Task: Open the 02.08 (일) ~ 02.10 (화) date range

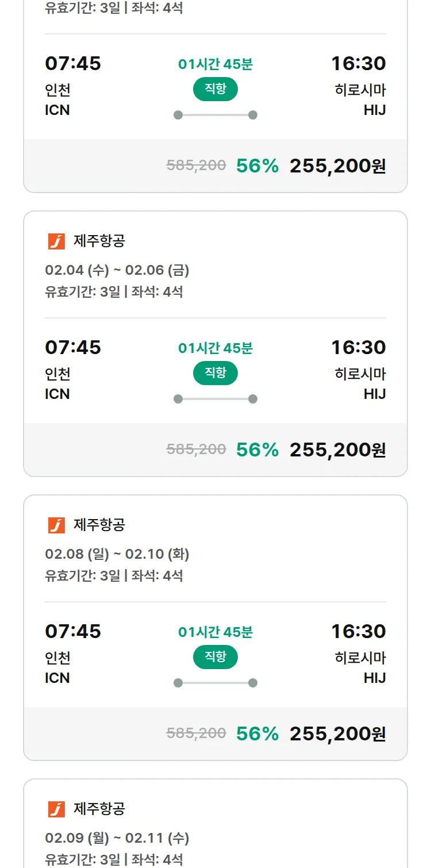Action: (x=117, y=554)
